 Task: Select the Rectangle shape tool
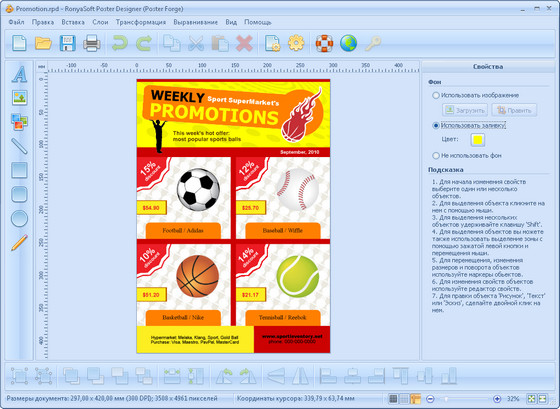click(19, 170)
